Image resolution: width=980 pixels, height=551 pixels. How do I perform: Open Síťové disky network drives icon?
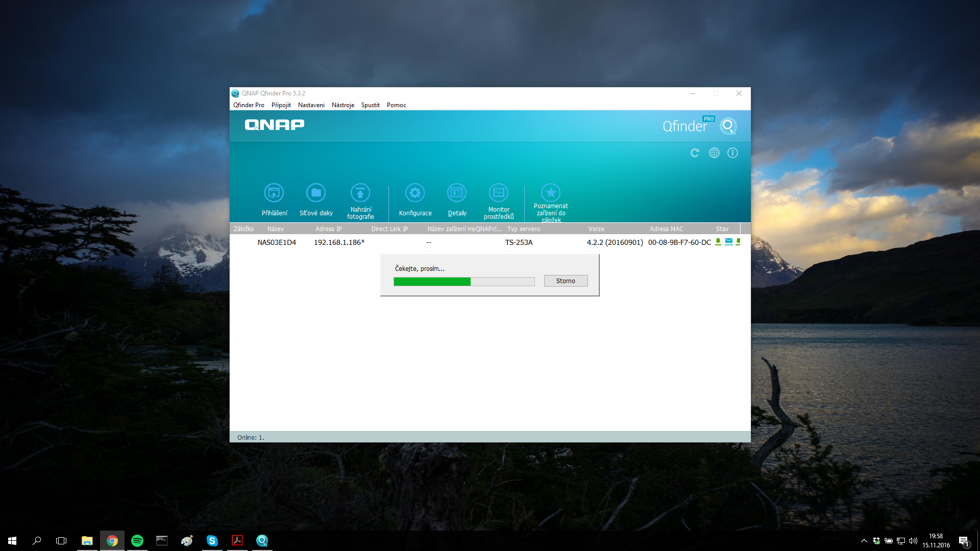pos(316,193)
